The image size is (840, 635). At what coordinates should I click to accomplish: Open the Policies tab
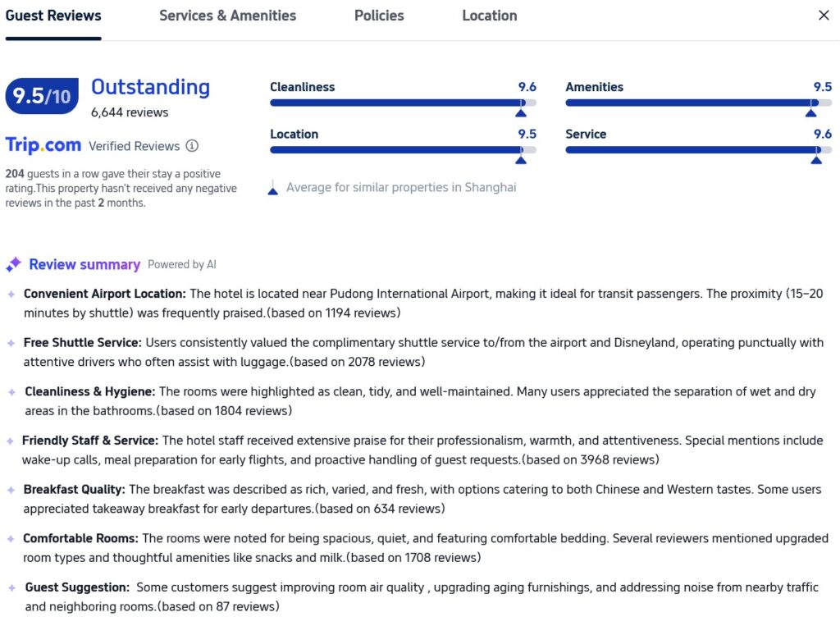379,16
